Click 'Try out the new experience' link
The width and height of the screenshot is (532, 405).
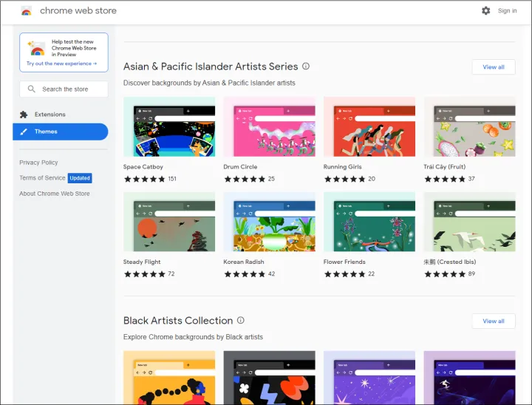coord(61,64)
